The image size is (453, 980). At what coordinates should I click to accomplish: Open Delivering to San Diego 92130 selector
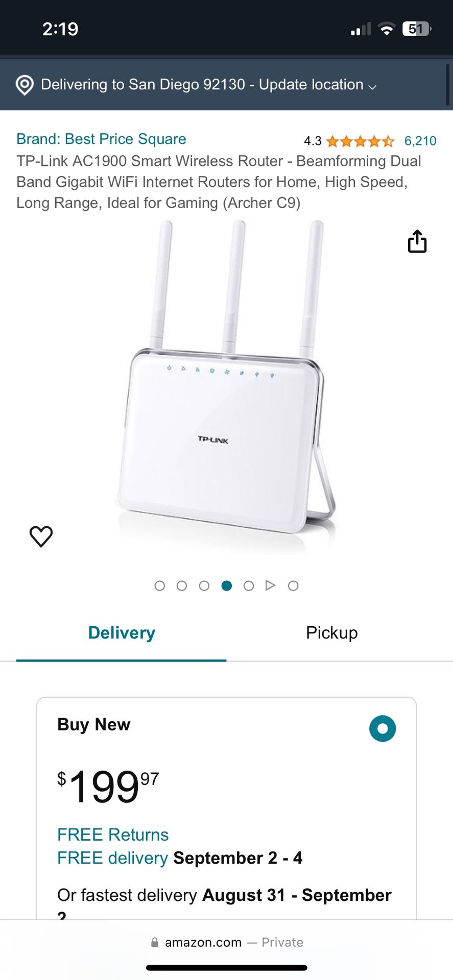coord(209,85)
